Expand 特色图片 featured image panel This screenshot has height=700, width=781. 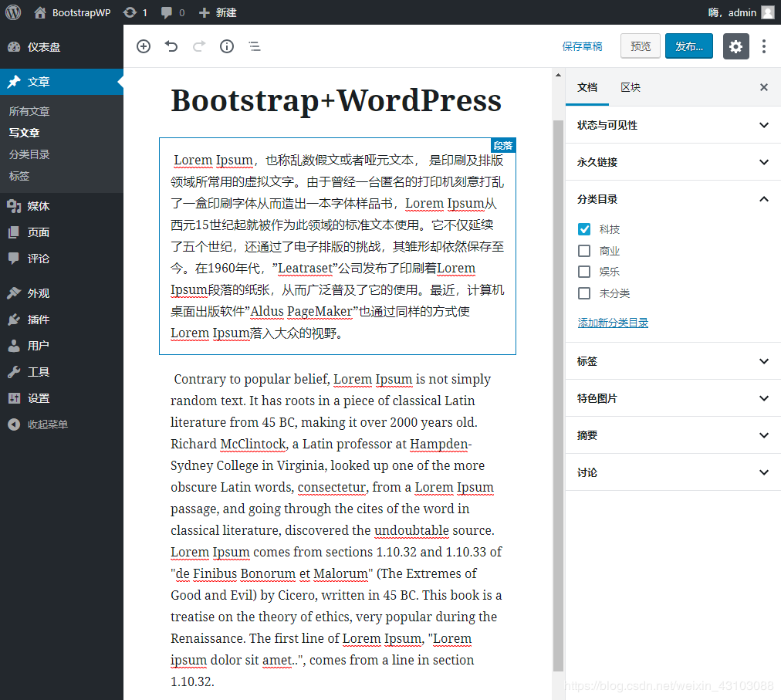(x=673, y=398)
